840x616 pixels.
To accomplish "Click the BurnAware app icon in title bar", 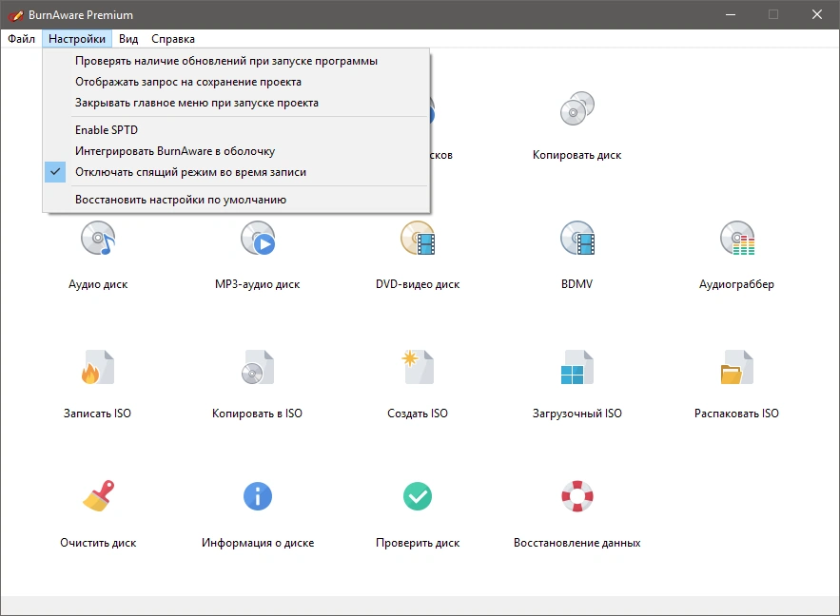I will click(x=15, y=15).
